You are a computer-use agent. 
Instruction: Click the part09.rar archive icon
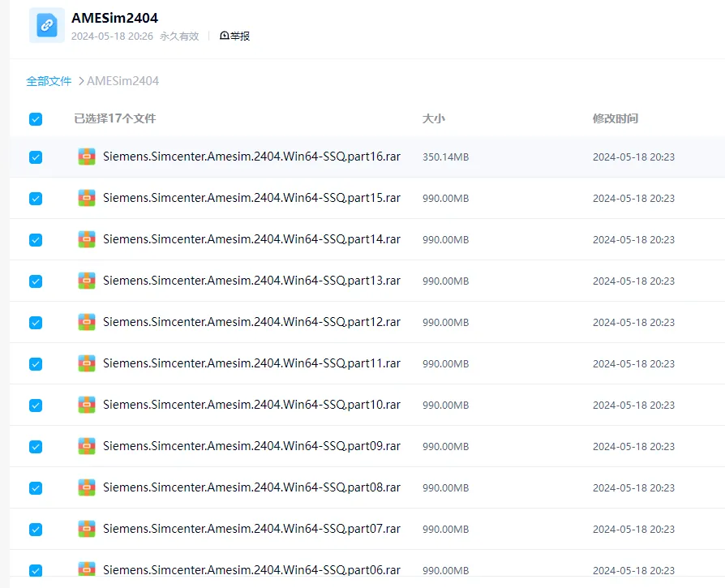click(x=87, y=446)
